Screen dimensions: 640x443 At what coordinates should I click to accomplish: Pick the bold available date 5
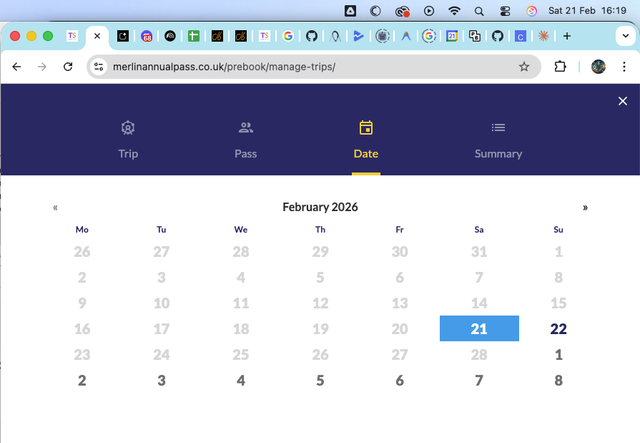click(x=320, y=381)
